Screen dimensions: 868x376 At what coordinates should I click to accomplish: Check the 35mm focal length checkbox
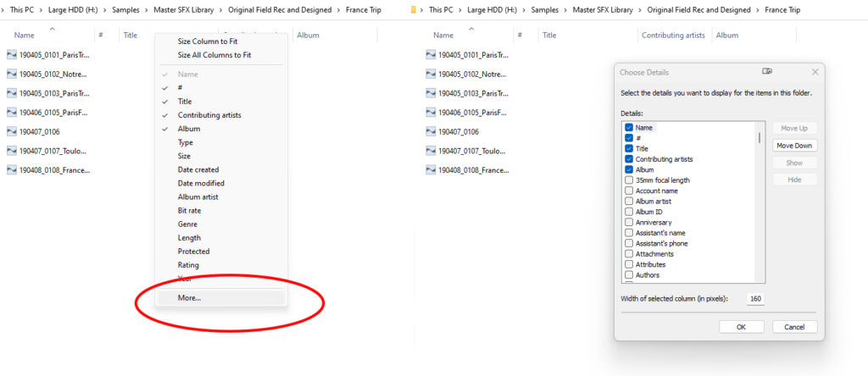coord(629,180)
